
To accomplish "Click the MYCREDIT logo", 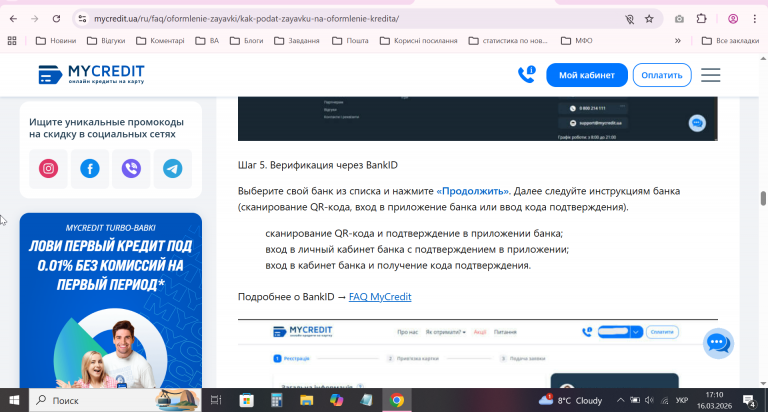I will point(92,74).
